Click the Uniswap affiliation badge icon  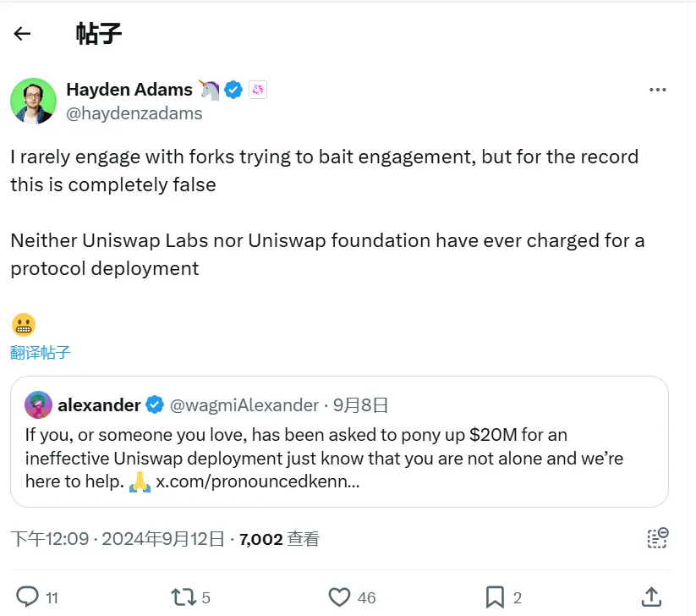(258, 90)
